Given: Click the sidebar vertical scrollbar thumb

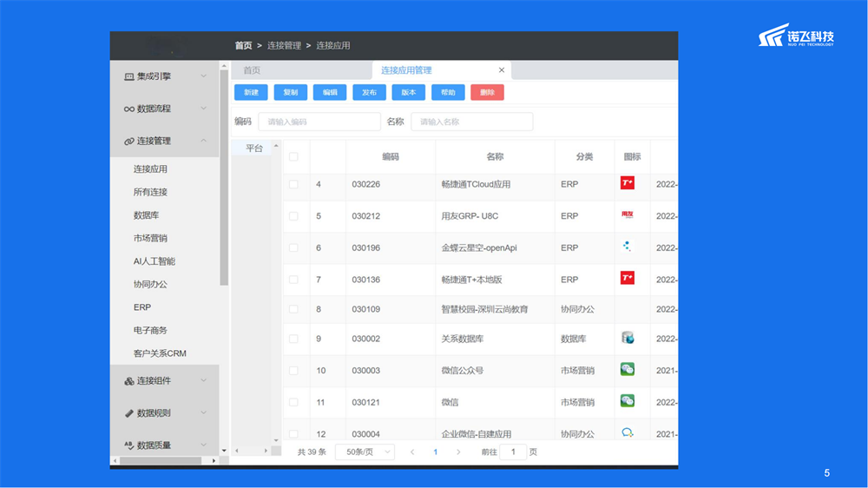Looking at the screenshot, I should point(224,177).
